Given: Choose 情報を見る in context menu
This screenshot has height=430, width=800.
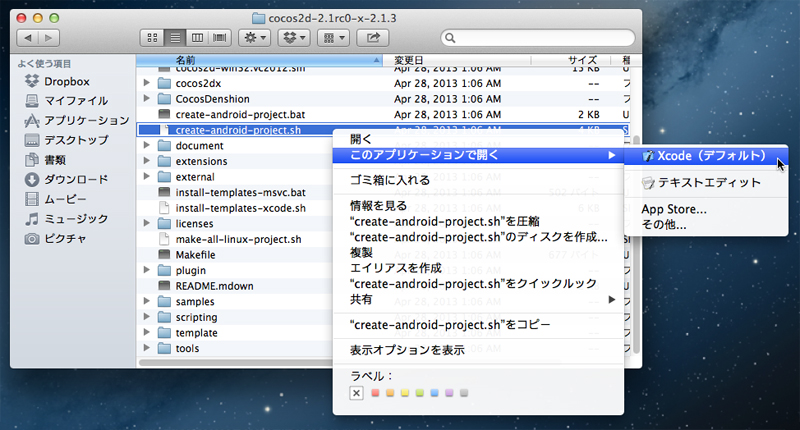Looking at the screenshot, I should 478,206.
